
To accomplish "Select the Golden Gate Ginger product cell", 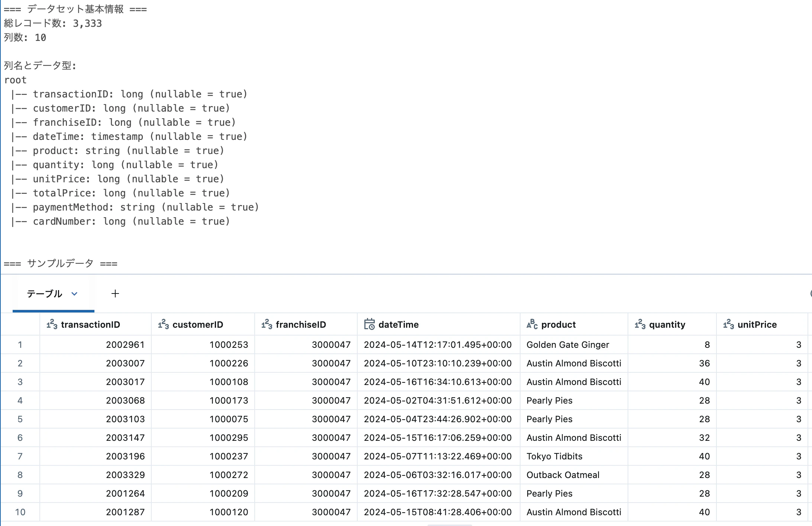I will point(574,344).
